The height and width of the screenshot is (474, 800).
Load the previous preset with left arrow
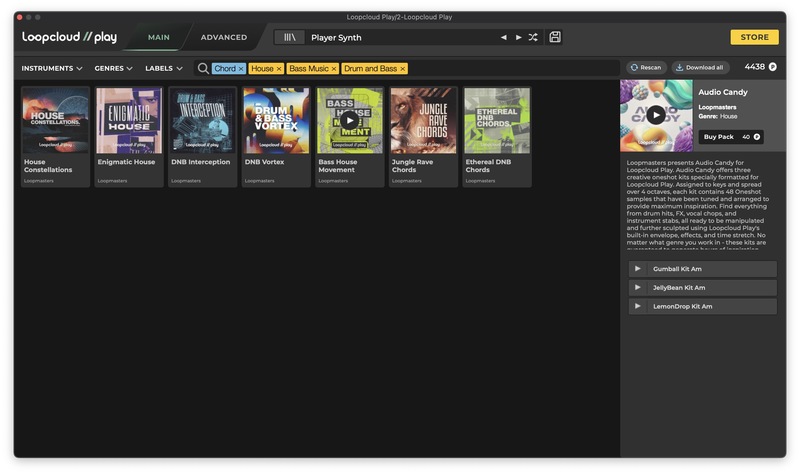pyautogui.click(x=504, y=37)
